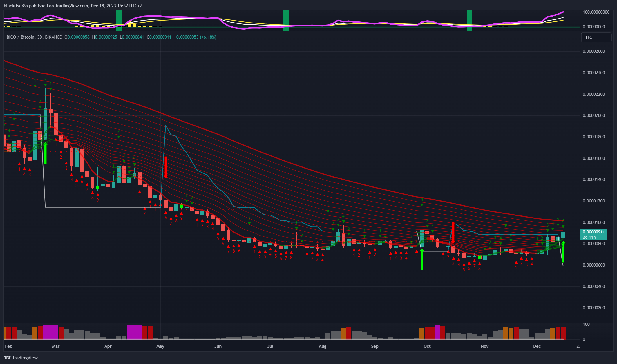Click the May label on time axis
The width and height of the screenshot is (617, 364).
pyautogui.click(x=160, y=346)
